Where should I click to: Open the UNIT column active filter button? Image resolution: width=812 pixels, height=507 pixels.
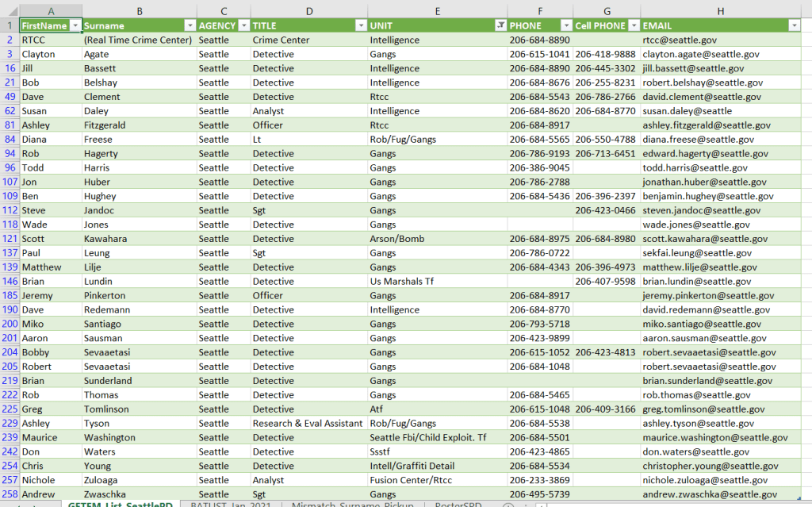(x=500, y=25)
